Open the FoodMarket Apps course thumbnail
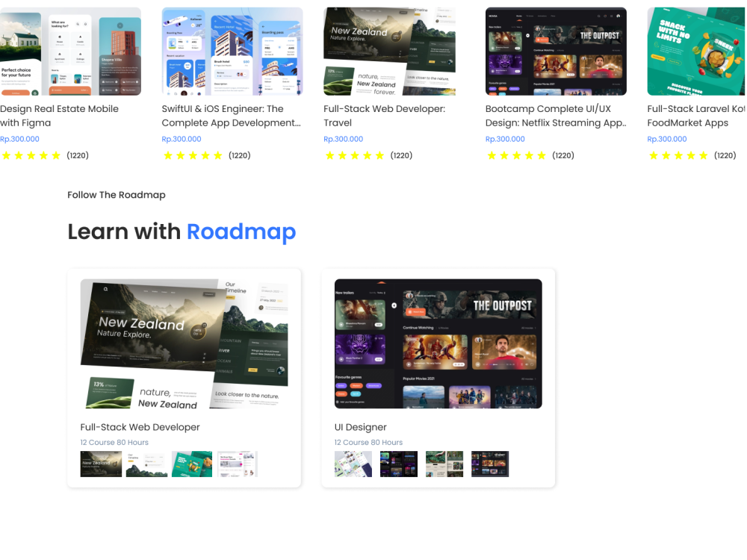The width and height of the screenshot is (747, 560). point(697,52)
